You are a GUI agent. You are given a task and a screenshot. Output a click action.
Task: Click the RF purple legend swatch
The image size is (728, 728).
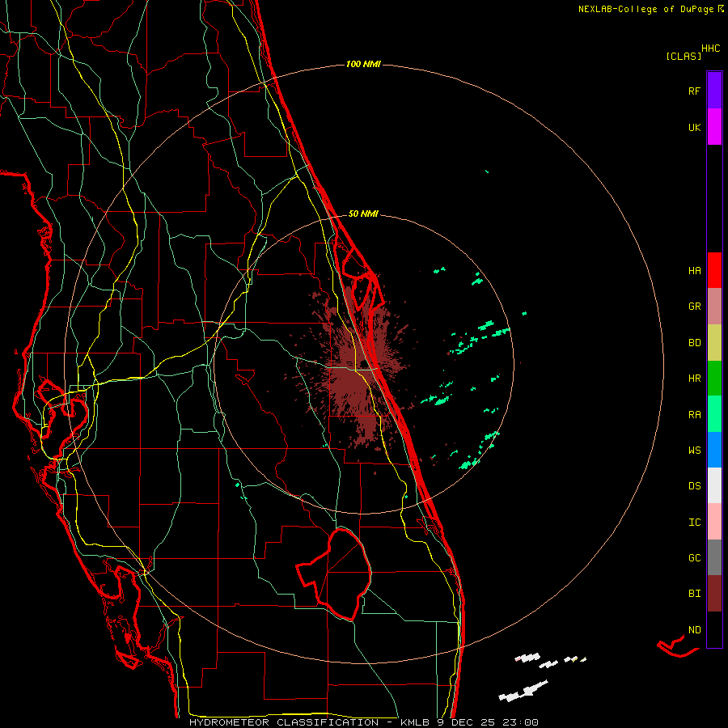(714, 91)
